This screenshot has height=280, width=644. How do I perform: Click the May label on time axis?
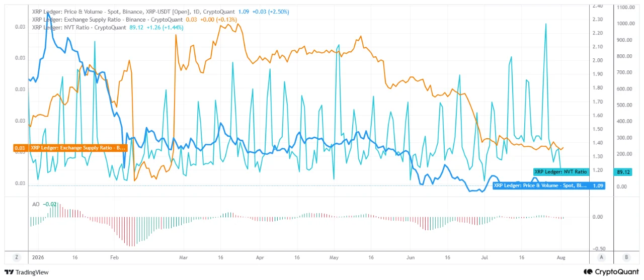point(335,257)
